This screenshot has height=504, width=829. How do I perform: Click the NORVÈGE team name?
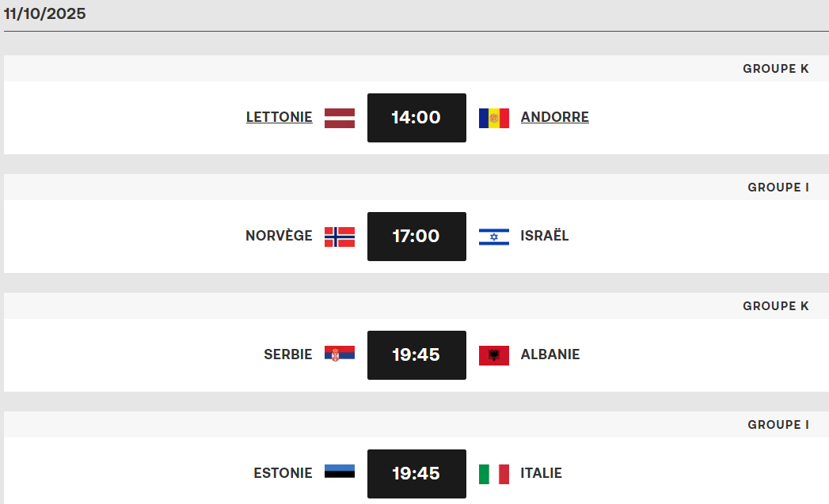click(x=279, y=236)
